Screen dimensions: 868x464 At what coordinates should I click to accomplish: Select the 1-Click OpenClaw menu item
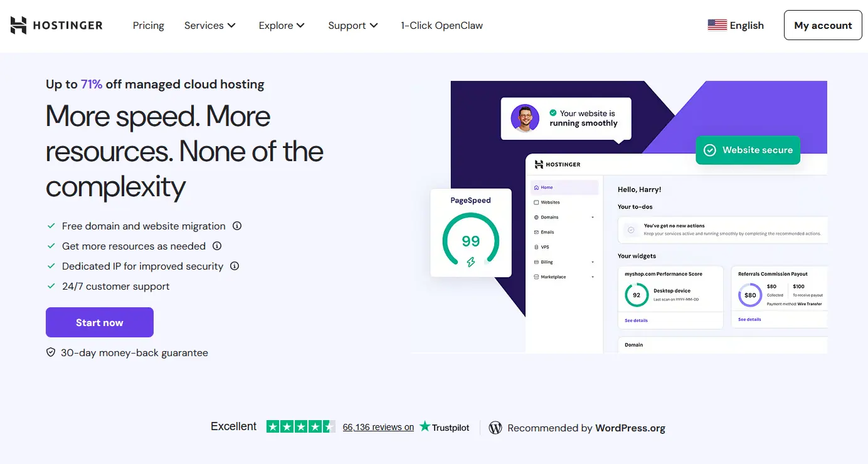(x=442, y=26)
